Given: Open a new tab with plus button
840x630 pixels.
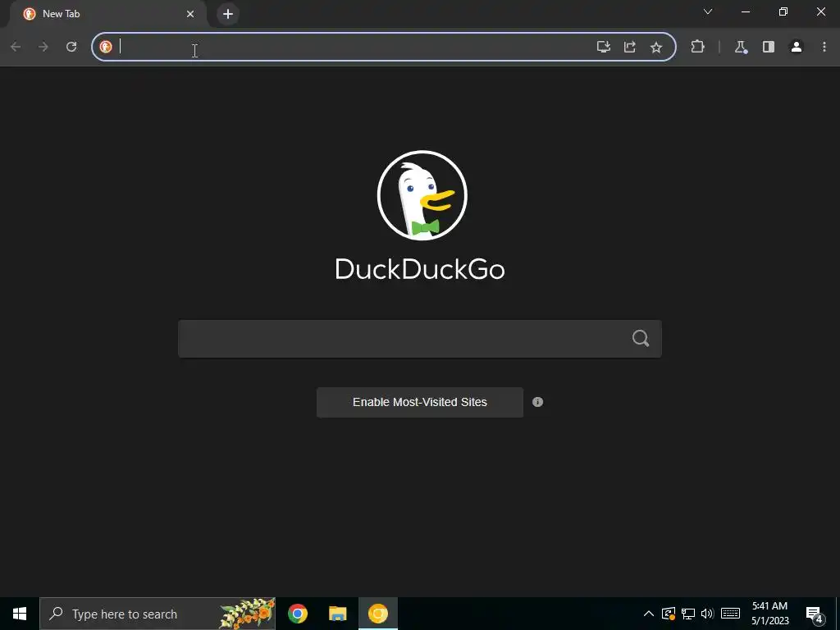Looking at the screenshot, I should point(228,14).
